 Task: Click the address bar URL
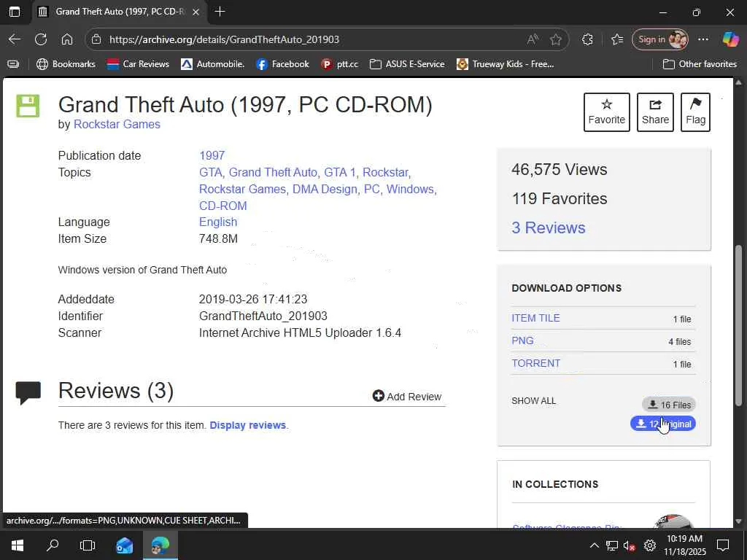pos(224,39)
